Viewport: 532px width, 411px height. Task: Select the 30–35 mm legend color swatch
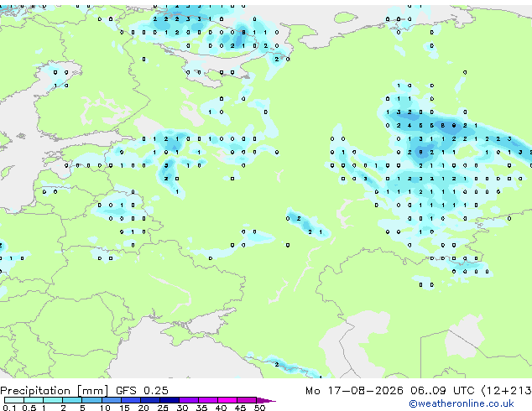point(188,400)
